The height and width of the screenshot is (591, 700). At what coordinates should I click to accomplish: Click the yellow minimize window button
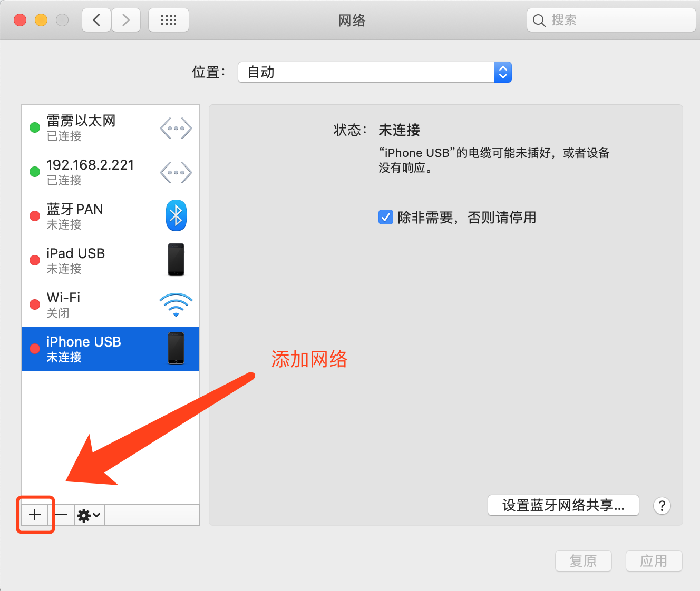click(x=41, y=20)
